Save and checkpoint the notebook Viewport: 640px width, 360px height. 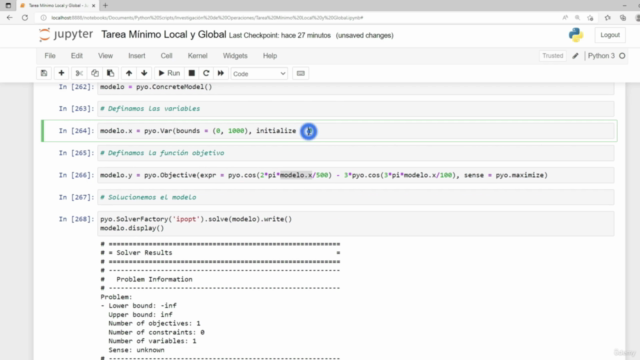pos(44,73)
